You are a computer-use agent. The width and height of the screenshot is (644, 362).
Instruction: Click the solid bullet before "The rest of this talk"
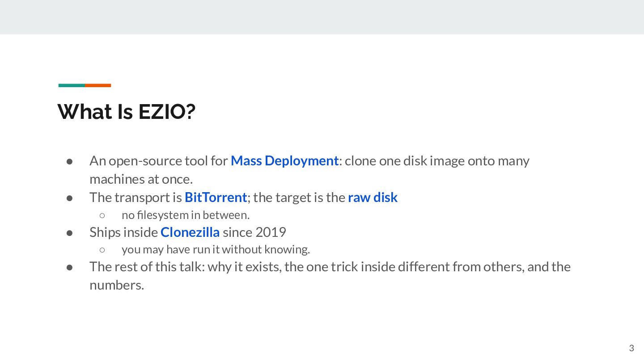pos(70,267)
